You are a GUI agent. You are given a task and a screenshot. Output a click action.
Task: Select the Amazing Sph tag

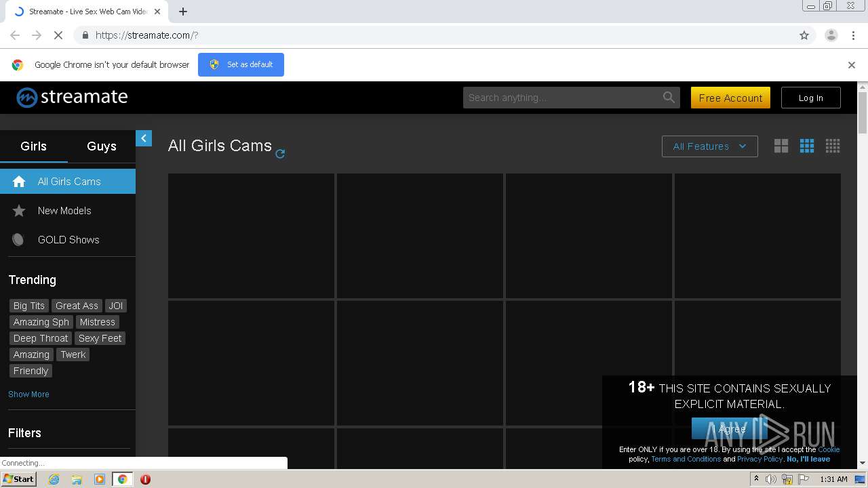point(41,322)
